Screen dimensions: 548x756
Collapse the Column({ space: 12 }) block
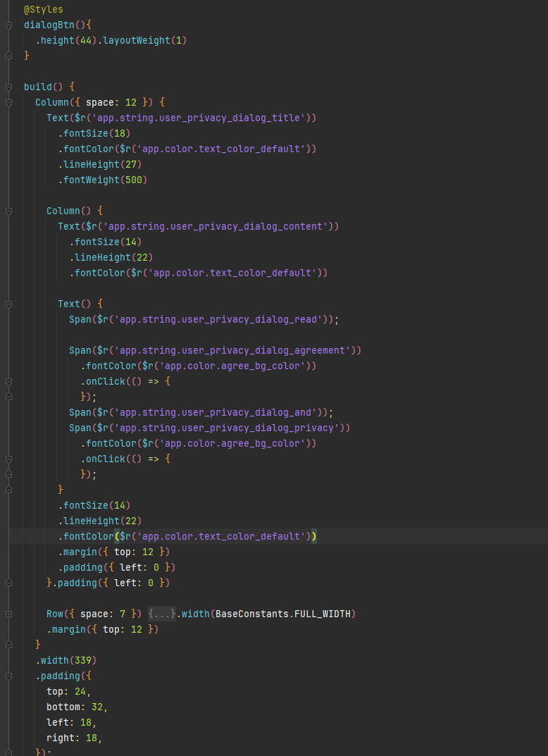(8, 102)
